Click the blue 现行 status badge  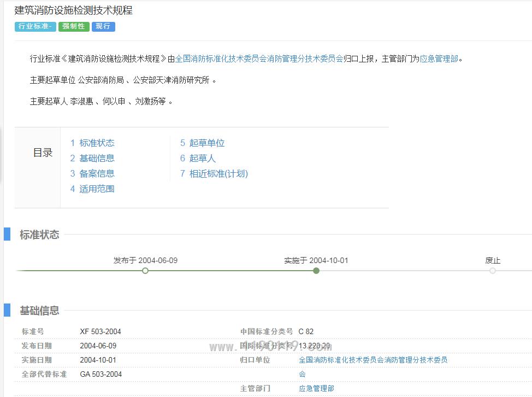pyautogui.click(x=103, y=26)
